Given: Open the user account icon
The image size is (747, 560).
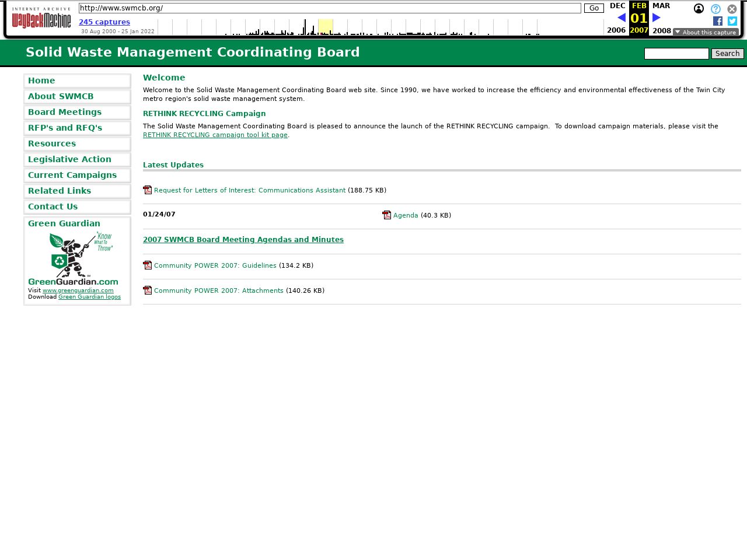Looking at the screenshot, I should (699, 9).
